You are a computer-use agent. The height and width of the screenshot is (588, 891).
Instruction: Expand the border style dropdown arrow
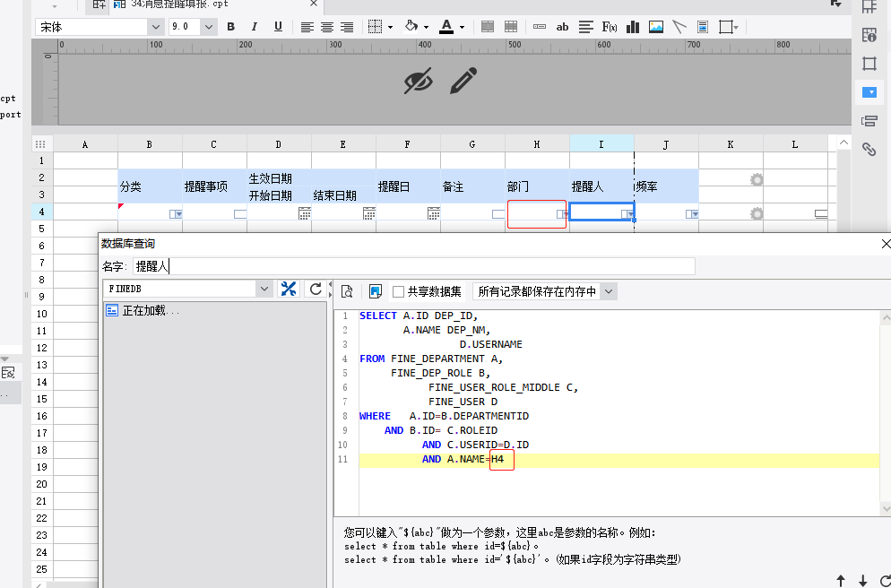pos(390,27)
